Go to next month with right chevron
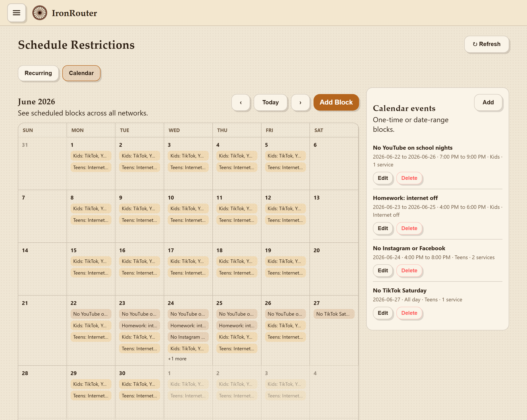 pos(300,102)
